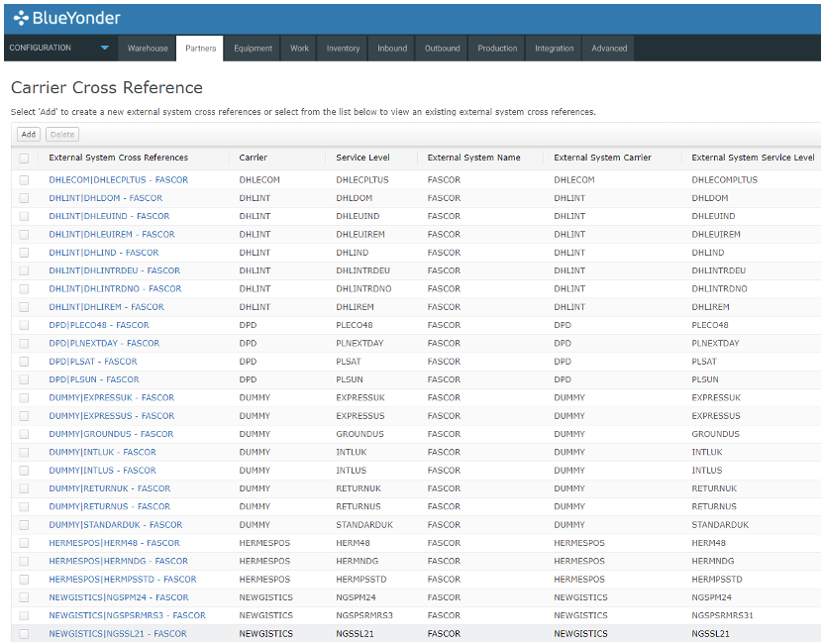Click the External System Name column header
Screen dimensions: 822x644
[473, 158]
